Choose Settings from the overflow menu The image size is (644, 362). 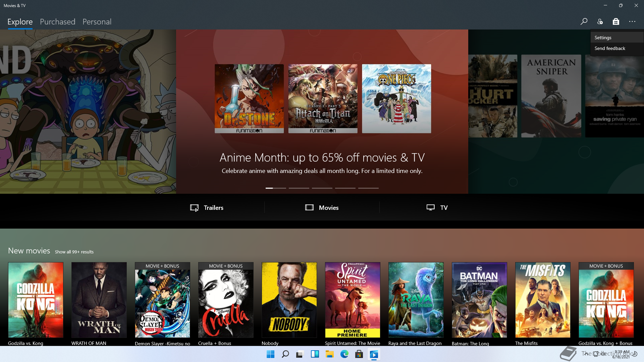tap(617, 38)
